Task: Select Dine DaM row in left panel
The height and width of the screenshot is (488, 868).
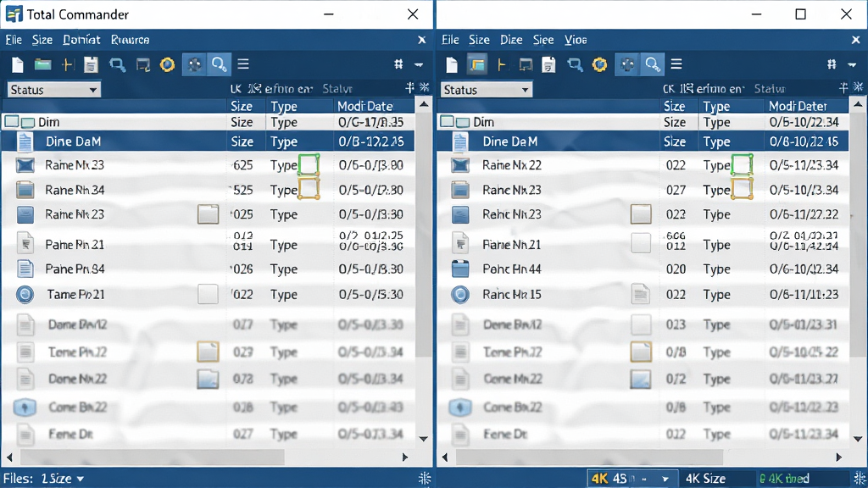Action: click(209, 141)
